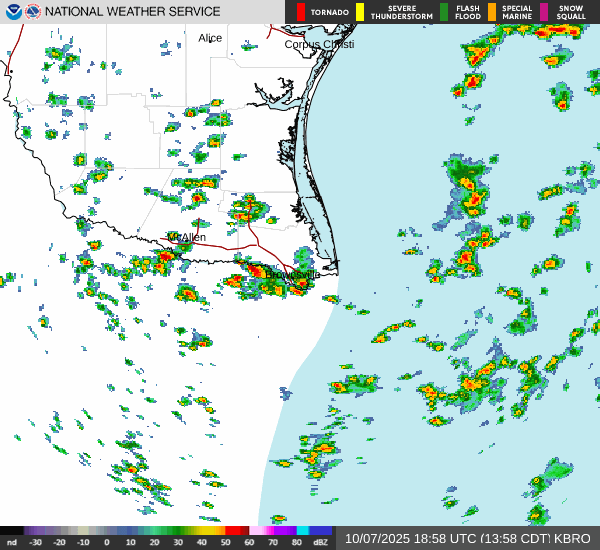This screenshot has width=600, height=550.
Task: Click the National Weather Service title text
Action: click(132, 12)
